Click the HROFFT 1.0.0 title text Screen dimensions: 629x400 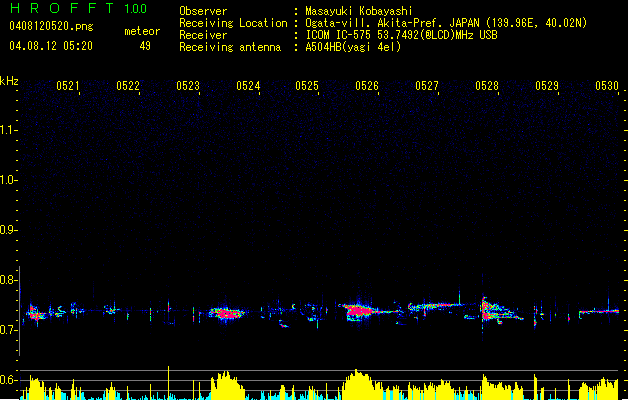79,8
